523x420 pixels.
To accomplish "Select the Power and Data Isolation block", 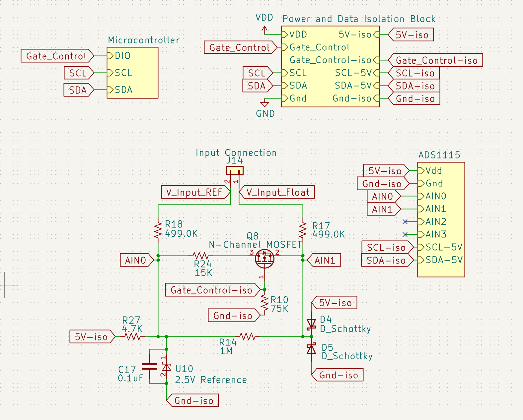I will coord(331,66).
